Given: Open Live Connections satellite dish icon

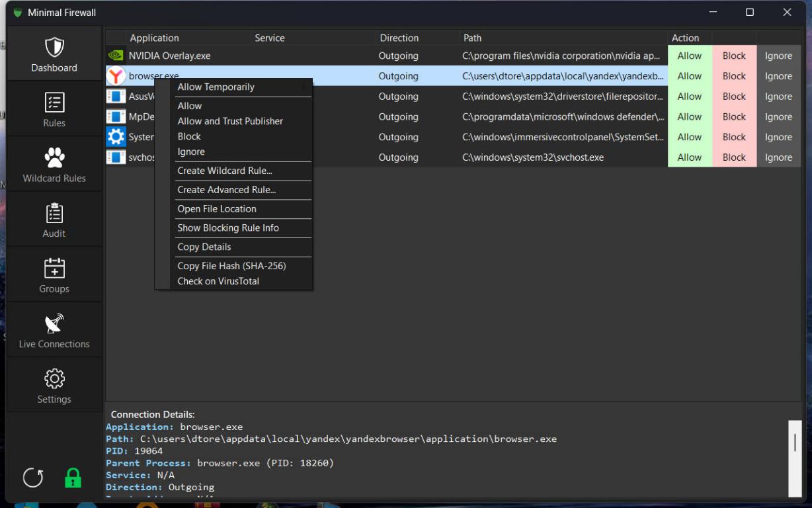Looking at the screenshot, I should [54, 323].
